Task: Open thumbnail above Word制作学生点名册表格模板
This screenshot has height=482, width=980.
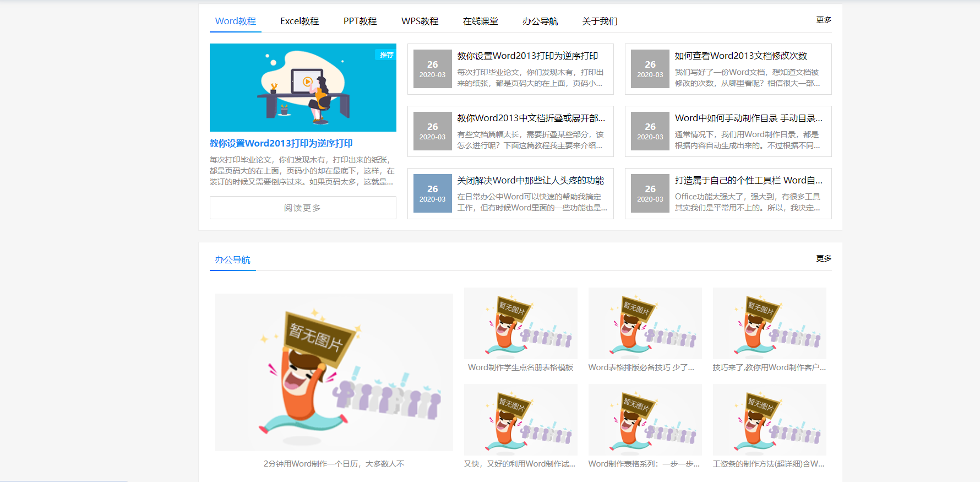Action: click(521, 323)
